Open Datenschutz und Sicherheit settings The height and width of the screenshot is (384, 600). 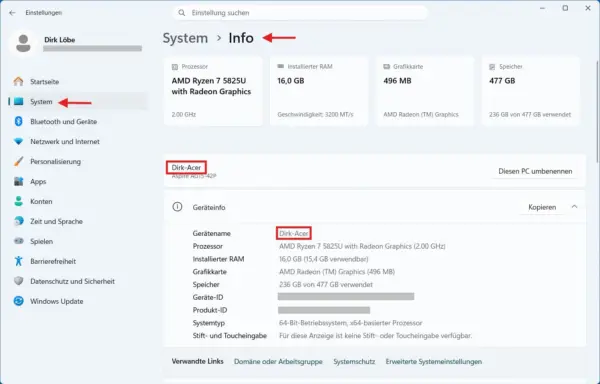(78, 281)
